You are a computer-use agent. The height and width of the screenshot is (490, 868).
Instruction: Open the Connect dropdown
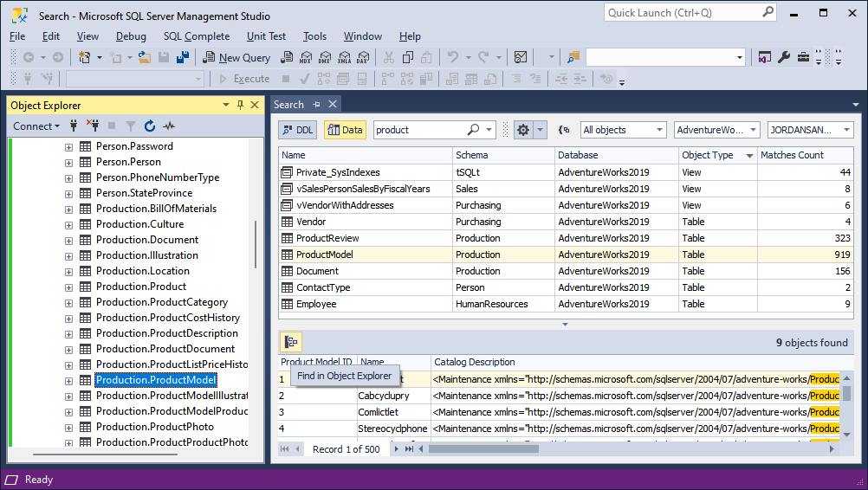36,126
